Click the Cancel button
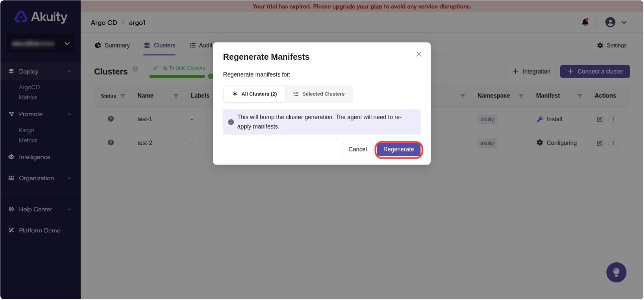 pyautogui.click(x=358, y=149)
